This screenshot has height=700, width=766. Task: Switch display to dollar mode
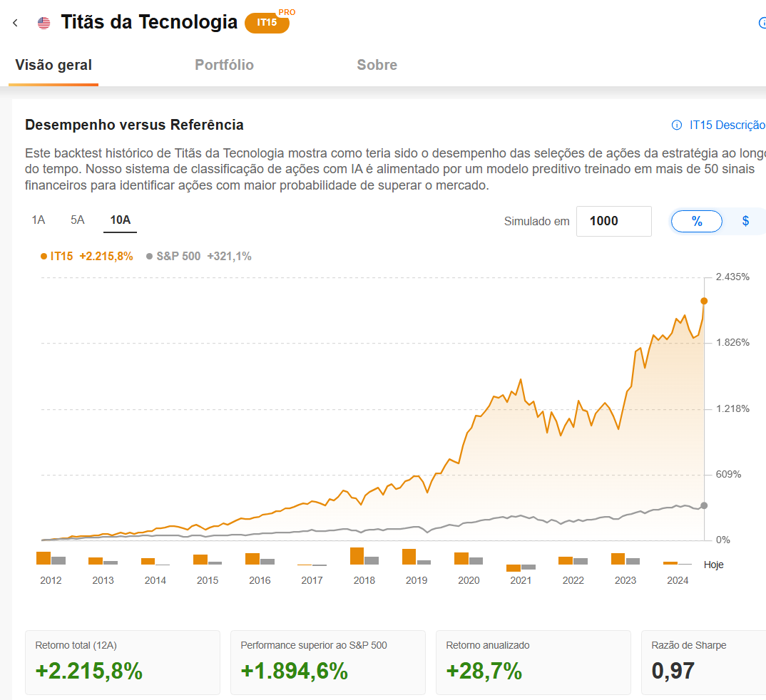pyautogui.click(x=745, y=222)
